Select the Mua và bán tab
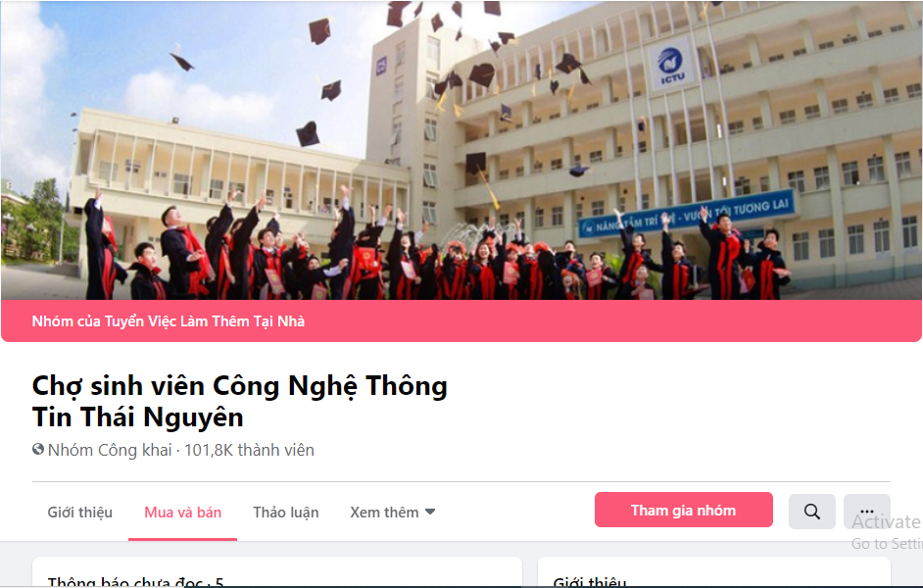923x588 pixels. click(182, 513)
